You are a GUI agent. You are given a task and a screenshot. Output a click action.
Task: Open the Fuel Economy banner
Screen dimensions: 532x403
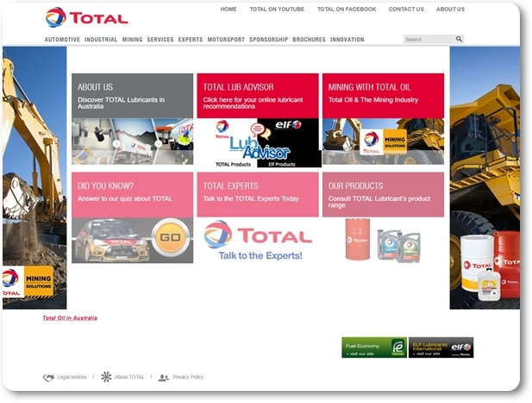point(374,347)
